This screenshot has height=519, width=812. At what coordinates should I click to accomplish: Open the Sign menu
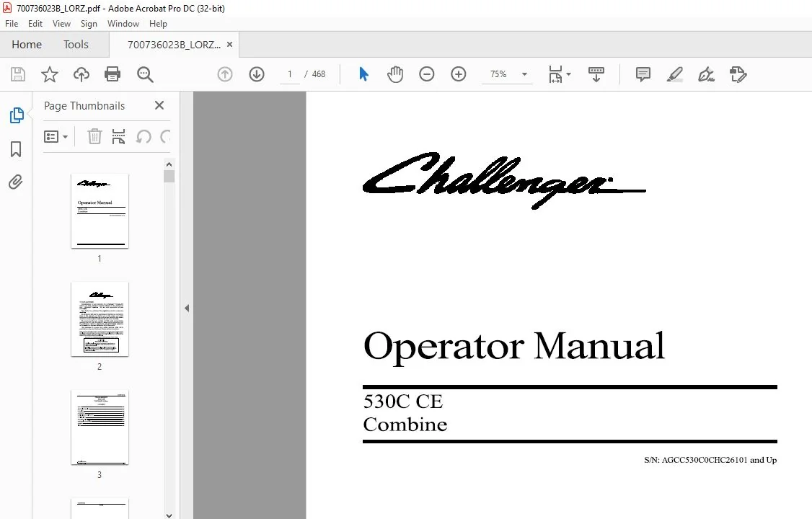pos(89,24)
